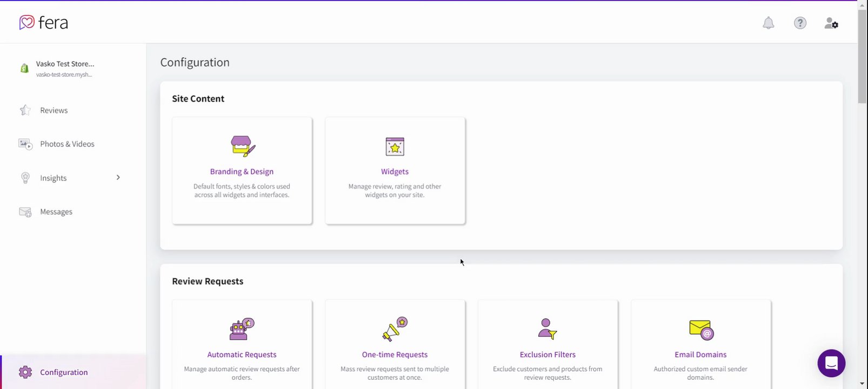The height and width of the screenshot is (389, 868).
Task: Select Messages in the sidebar
Action: pyautogui.click(x=56, y=212)
